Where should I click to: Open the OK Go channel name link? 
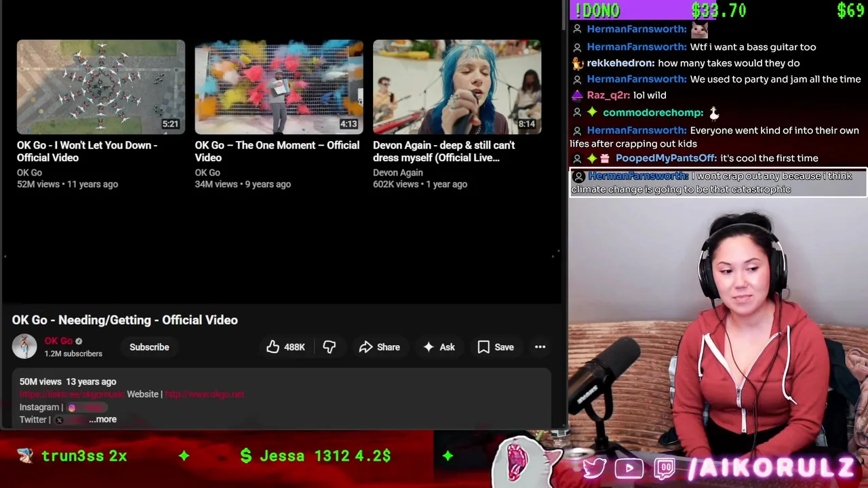click(x=58, y=341)
